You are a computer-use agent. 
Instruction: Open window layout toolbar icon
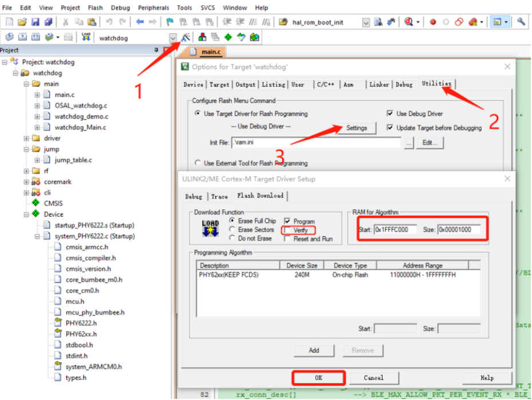pyautogui.click(x=498, y=22)
